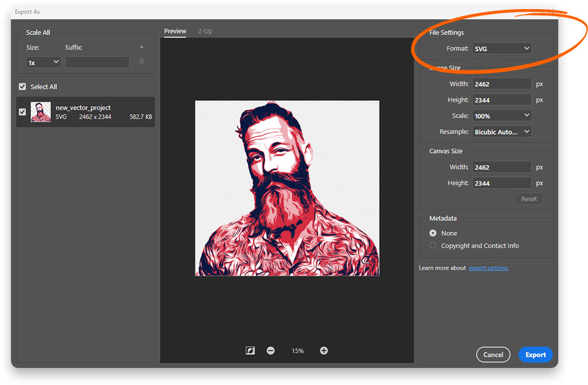Image resolution: width=588 pixels, height=385 pixels.
Task: Zoom out of the preview with the minus icon
Action: click(270, 350)
